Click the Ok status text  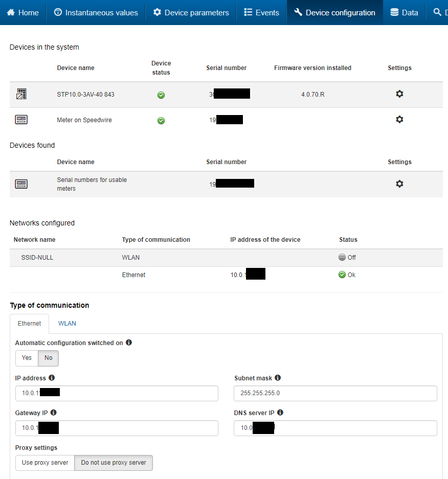351,275
